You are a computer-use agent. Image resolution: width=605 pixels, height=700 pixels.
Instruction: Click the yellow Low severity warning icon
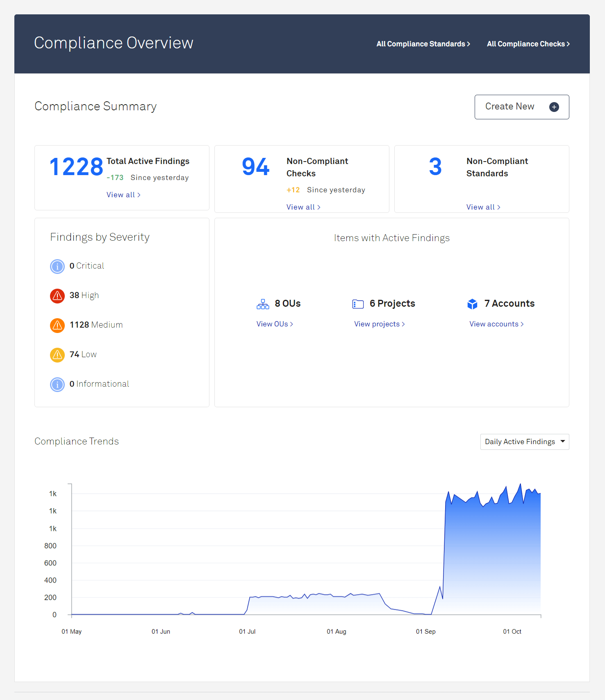57,355
